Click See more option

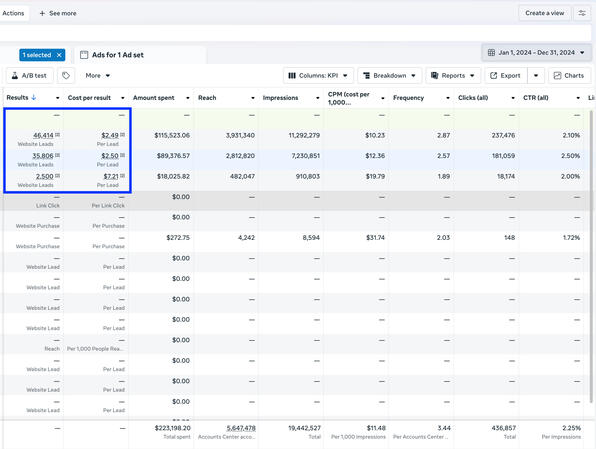58,13
